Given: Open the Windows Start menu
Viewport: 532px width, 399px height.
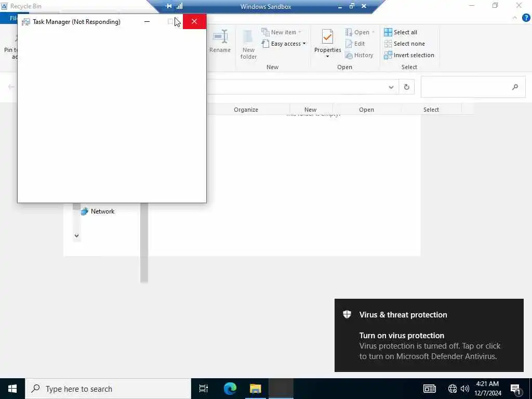Looking at the screenshot, I should [12, 389].
